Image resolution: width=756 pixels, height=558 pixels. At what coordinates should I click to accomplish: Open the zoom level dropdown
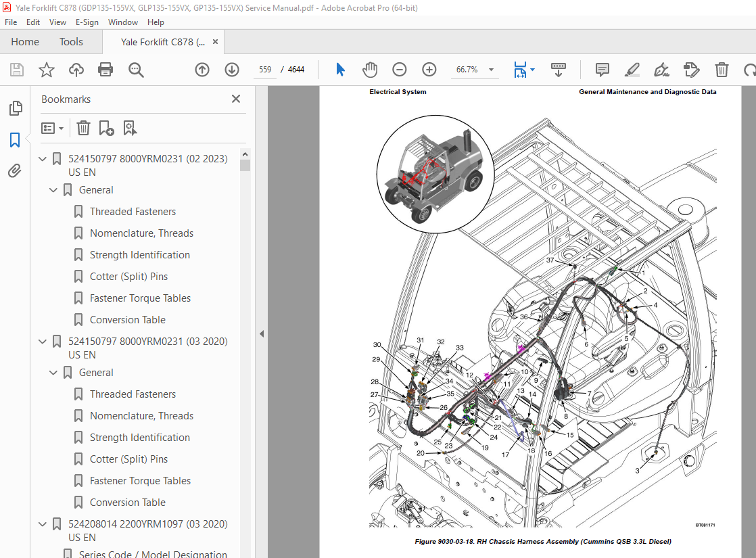tap(492, 70)
